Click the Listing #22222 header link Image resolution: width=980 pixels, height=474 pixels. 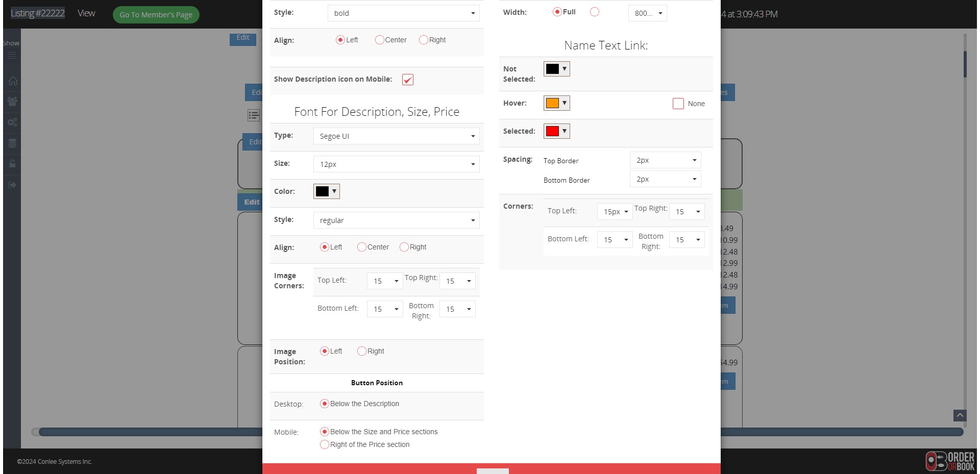pos(38,13)
